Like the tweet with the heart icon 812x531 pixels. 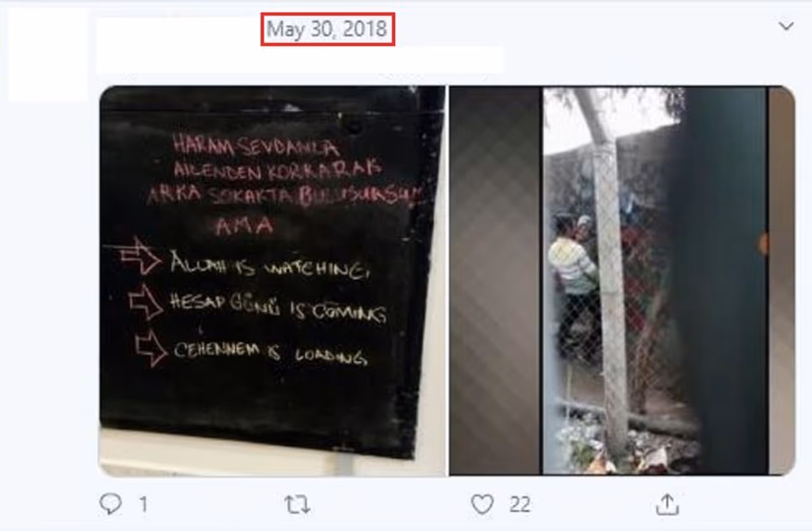[482, 504]
